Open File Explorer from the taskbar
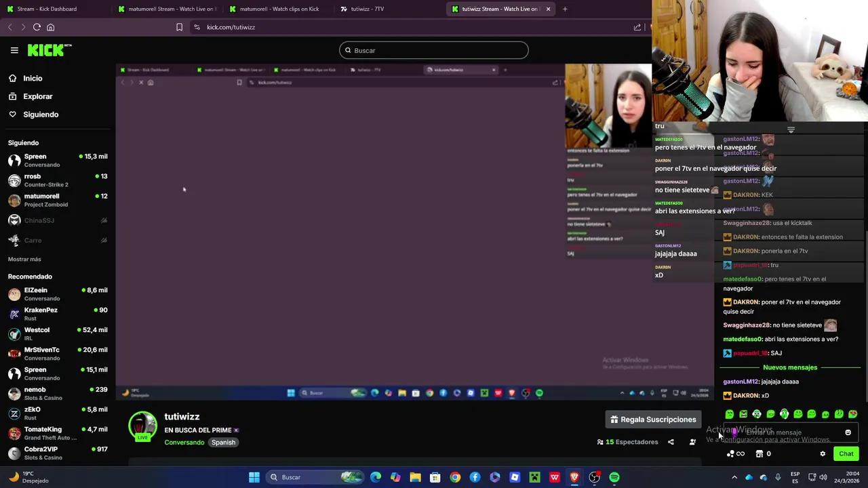Viewport: 868px width, 488px height. tap(415, 477)
